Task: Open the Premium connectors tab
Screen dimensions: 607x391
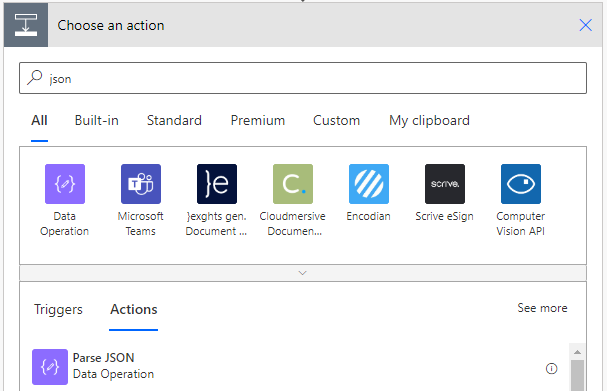Action: 258,121
